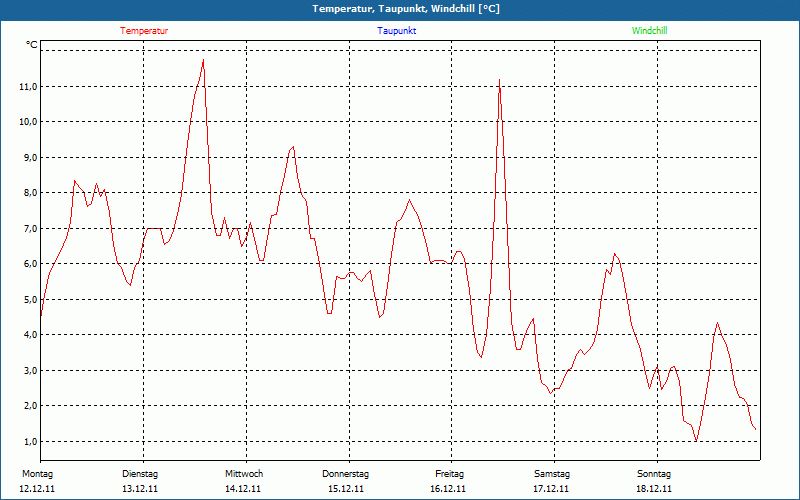This screenshot has width=800, height=500.
Task: Click the 12.12.11 date label
Action: 37,489
